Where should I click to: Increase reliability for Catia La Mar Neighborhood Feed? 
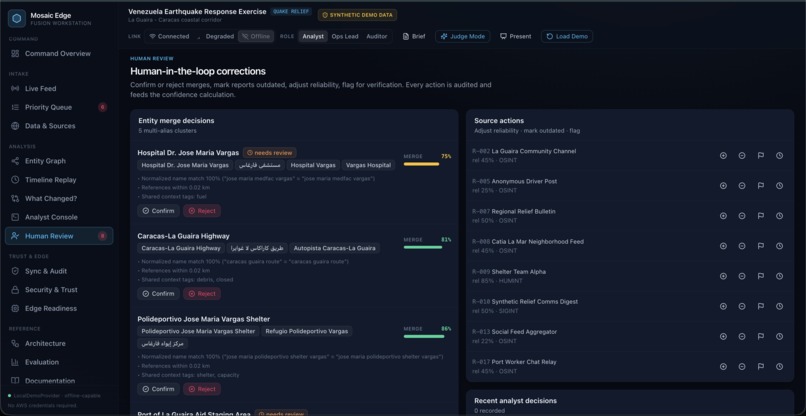coord(723,246)
